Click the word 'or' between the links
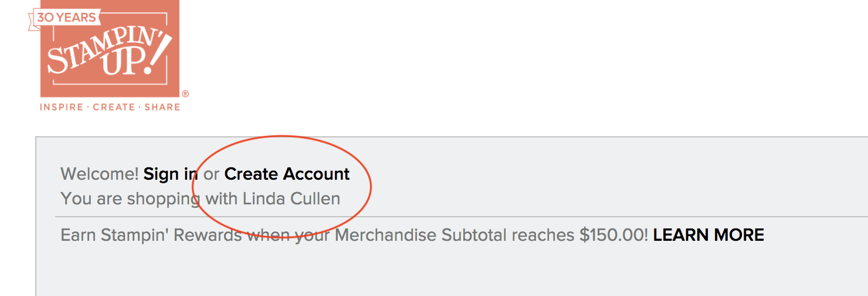The height and width of the screenshot is (296, 868). (211, 174)
